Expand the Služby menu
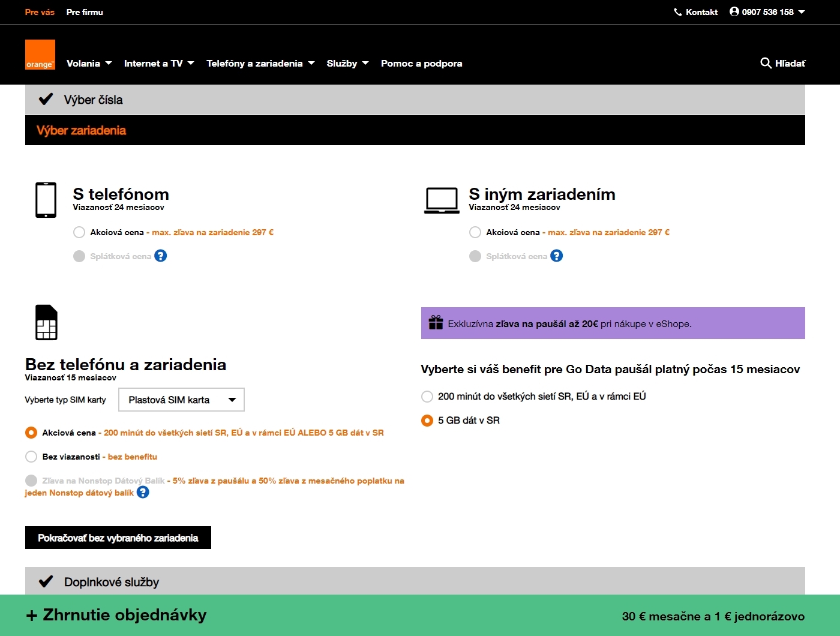Viewport: 840px width, 636px height. tap(347, 63)
